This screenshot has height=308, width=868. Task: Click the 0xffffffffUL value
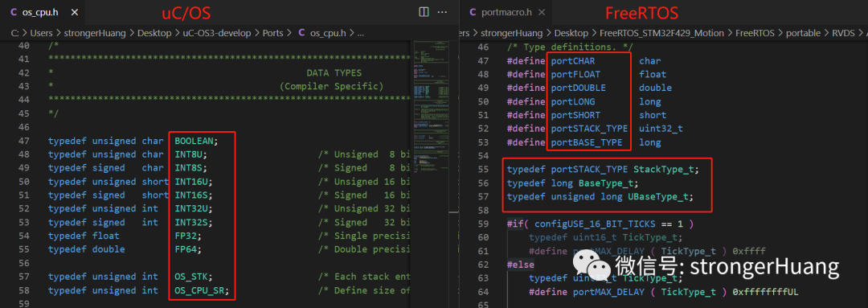[x=765, y=292]
